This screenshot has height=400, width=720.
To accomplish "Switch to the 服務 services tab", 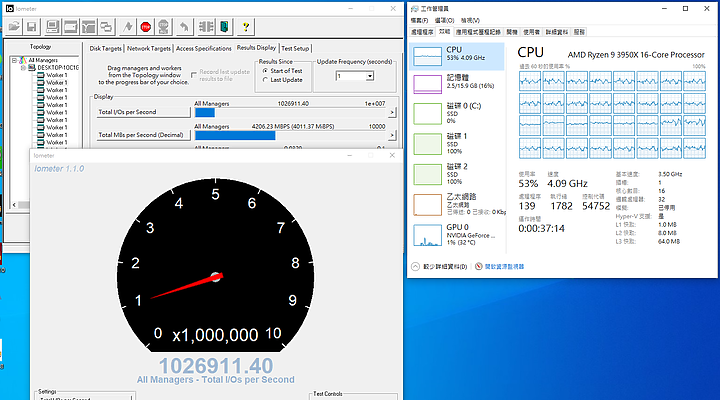I will [579, 32].
